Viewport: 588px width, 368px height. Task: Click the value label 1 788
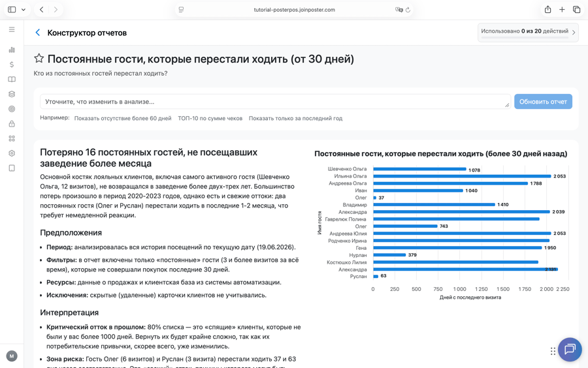pos(536,183)
